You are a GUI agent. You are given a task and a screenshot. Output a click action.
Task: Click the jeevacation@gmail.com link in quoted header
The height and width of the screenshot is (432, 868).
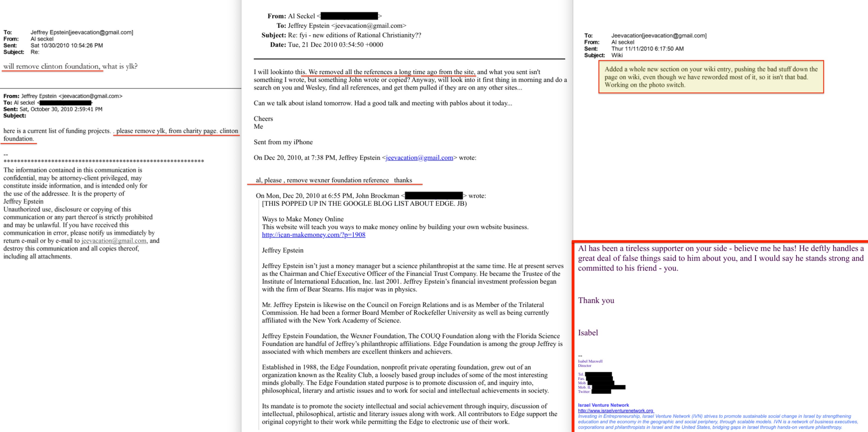coord(419,158)
